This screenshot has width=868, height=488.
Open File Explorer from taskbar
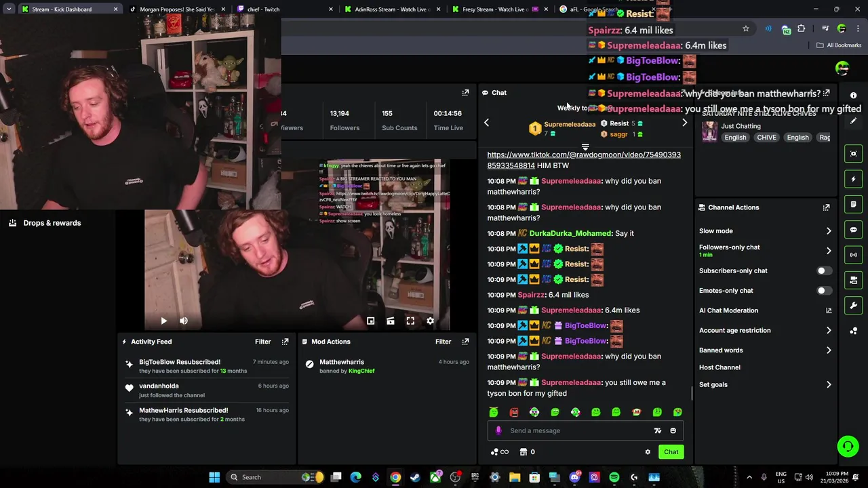point(515,477)
